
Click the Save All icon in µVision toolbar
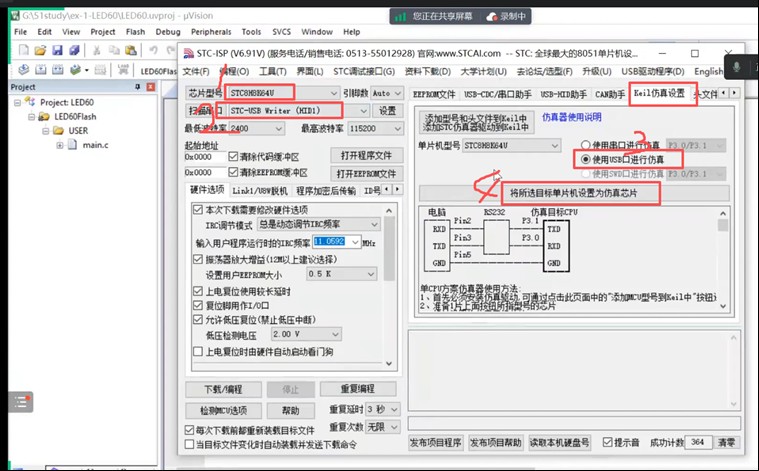pyautogui.click(x=74, y=50)
